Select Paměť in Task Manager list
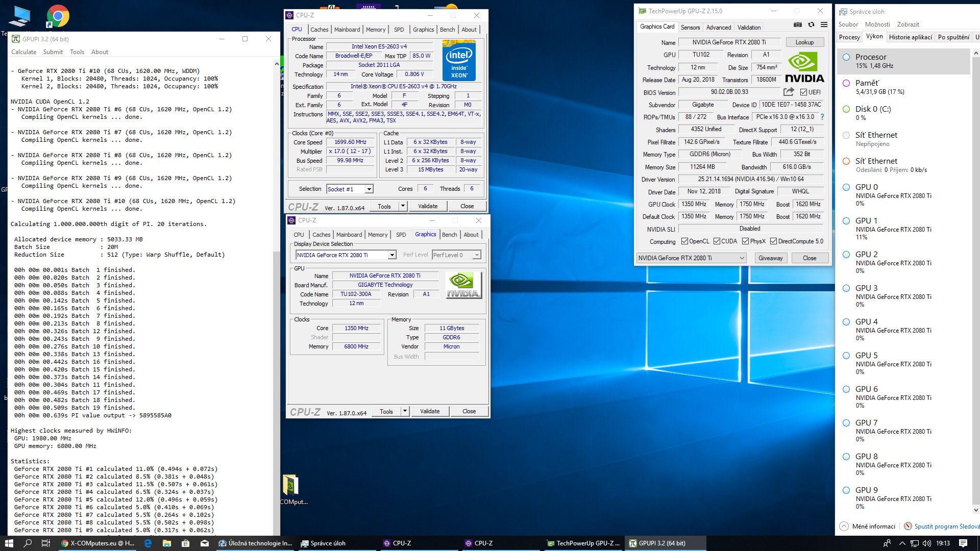This screenshot has width=980, height=551. [x=903, y=87]
